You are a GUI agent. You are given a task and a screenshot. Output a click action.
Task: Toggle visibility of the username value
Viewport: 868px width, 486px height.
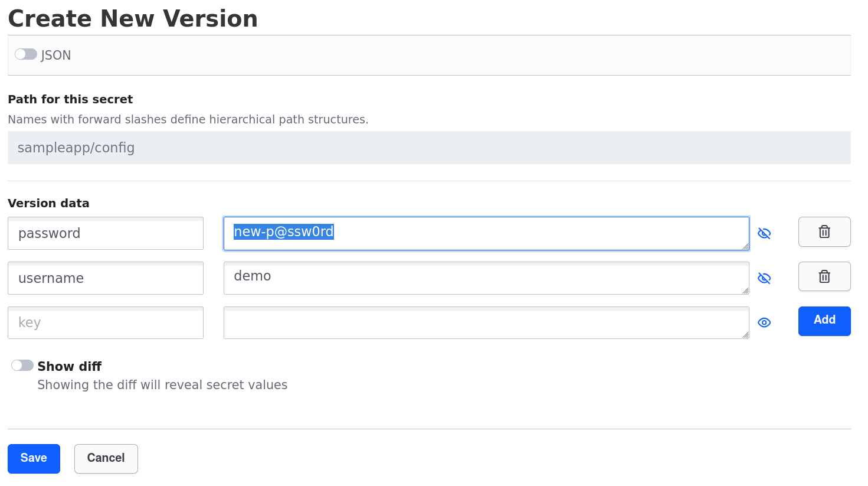pos(764,278)
